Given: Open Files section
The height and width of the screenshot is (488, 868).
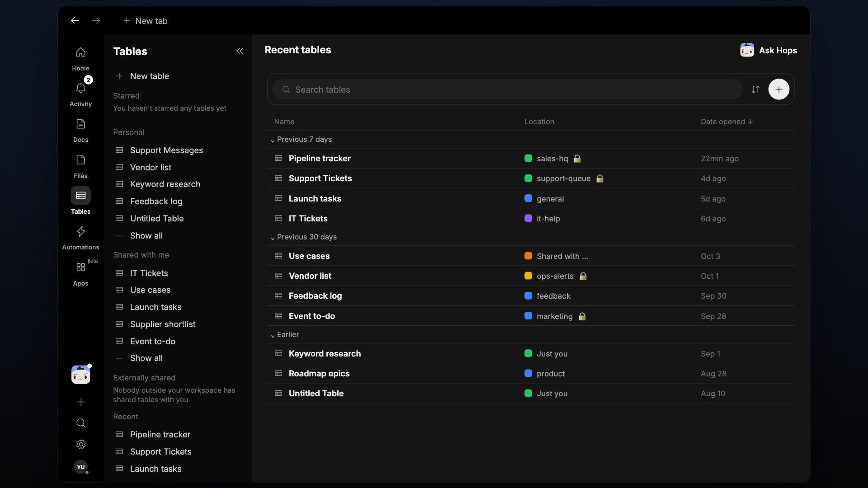Looking at the screenshot, I should (80, 166).
